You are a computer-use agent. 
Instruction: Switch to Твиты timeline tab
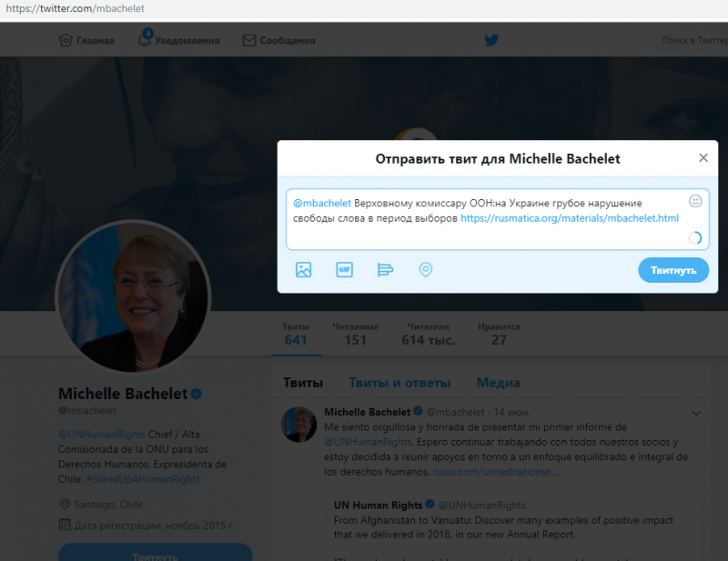tap(303, 383)
